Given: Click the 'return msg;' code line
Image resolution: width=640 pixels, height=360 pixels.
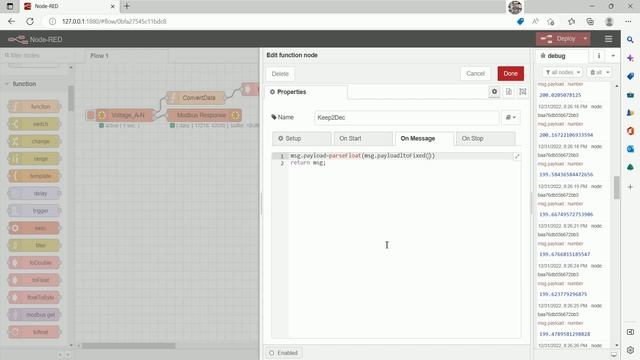Looking at the screenshot, I should (x=308, y=163).
